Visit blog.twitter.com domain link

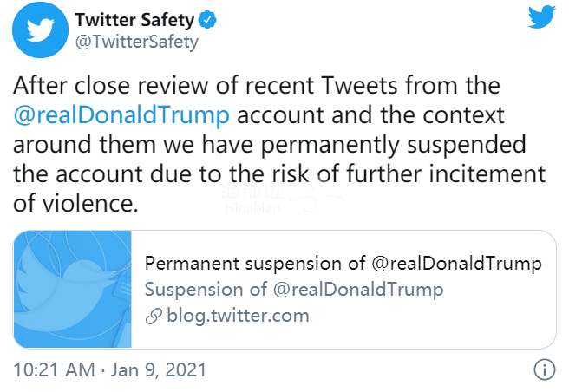click(238, 316)
